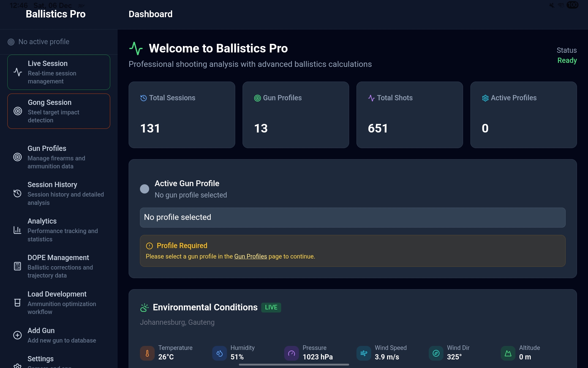Select the humidity droplet icon
588x368 pixels.
(219, 353)
